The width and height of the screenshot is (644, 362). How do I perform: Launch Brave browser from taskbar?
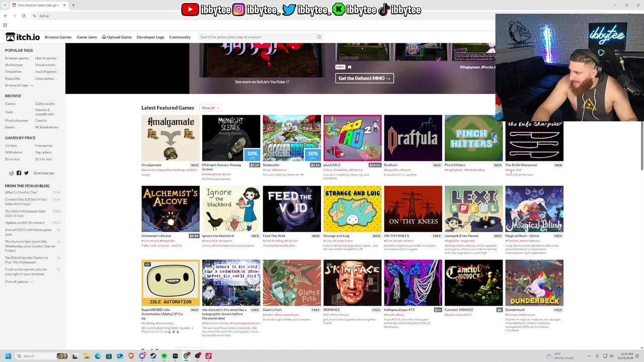[131, 356]
